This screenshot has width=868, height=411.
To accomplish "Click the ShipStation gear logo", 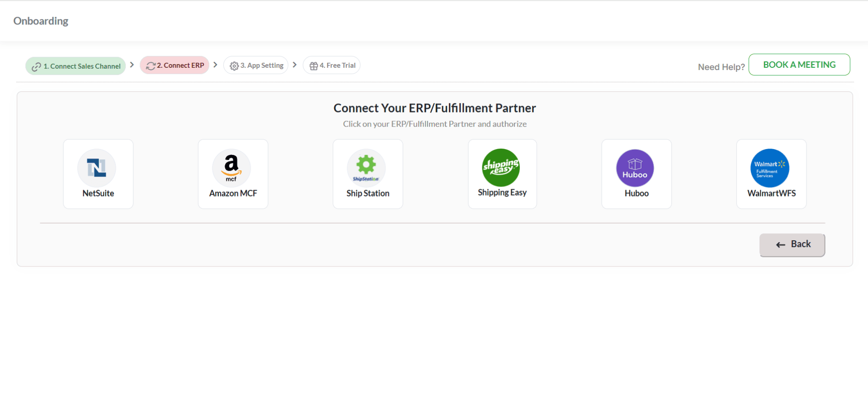I will pyautogui.click(x=366, y=168).
